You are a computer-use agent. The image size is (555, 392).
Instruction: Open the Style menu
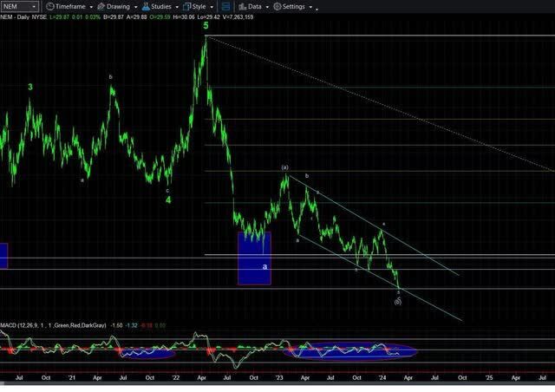coord(199,6)
